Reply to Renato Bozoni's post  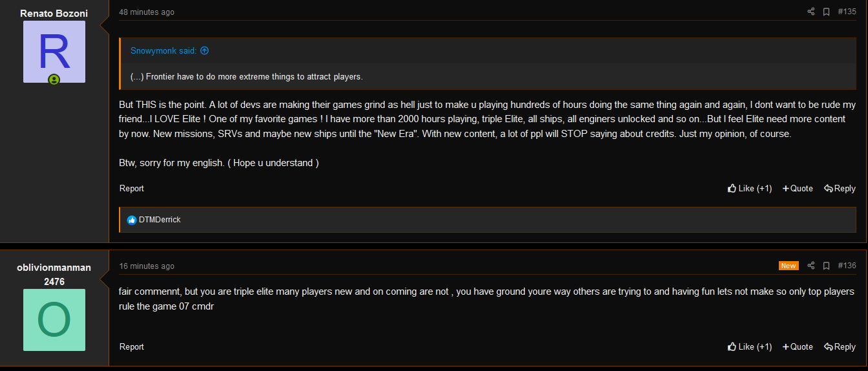pos(840,189)
